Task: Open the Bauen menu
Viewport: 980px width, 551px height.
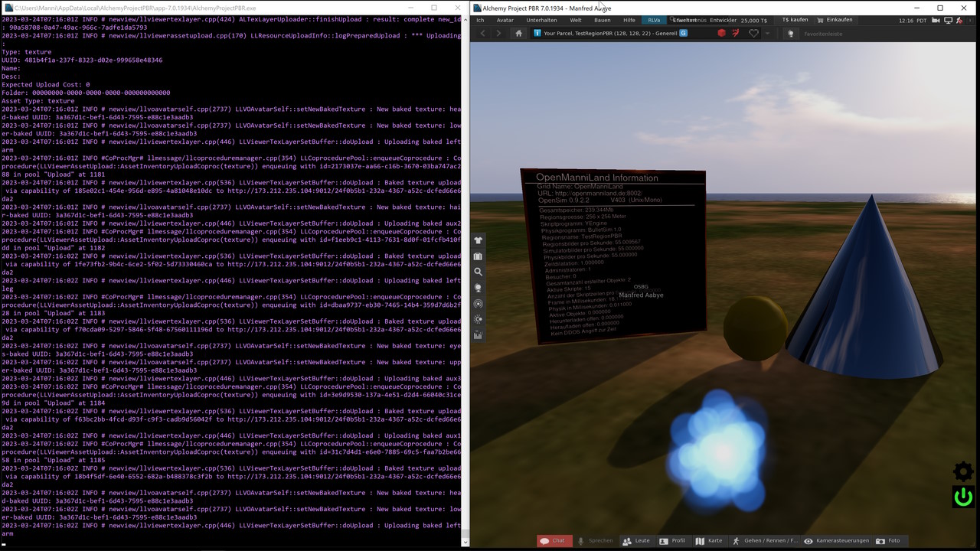Action: click(x=602, y=20)
